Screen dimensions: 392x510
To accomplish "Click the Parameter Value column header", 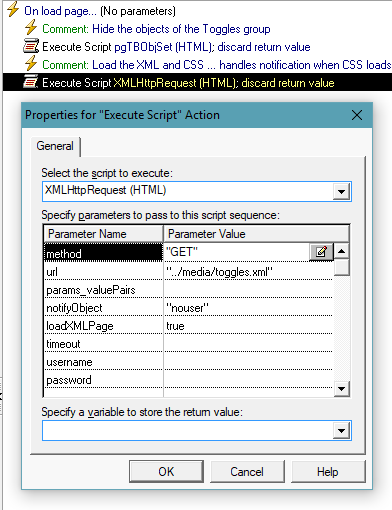I will click(256, 234).
